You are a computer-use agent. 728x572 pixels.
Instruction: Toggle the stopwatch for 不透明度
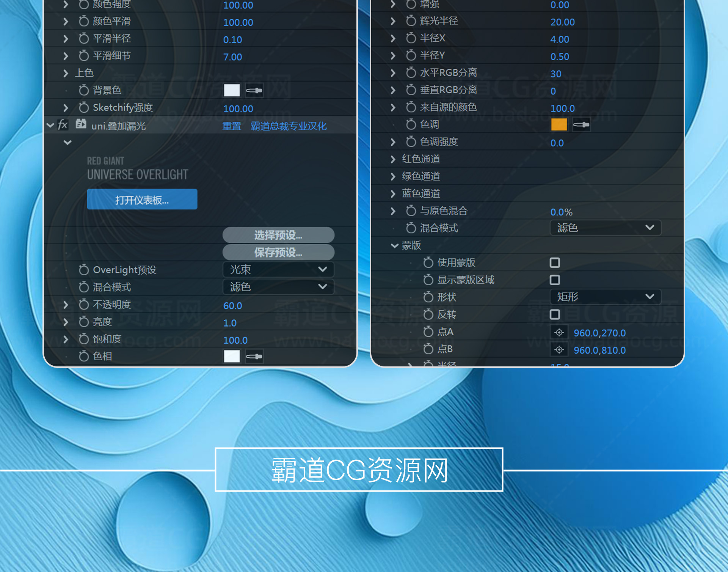pos(84,304)
